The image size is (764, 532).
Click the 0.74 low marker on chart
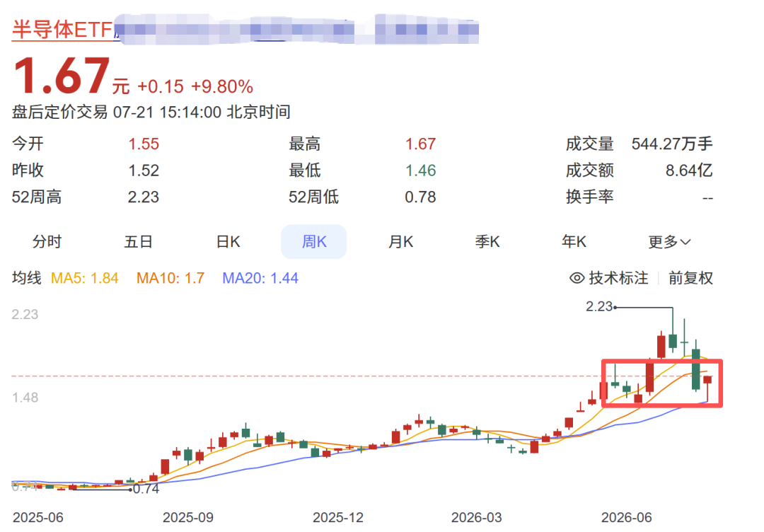[x=146, y=489]
